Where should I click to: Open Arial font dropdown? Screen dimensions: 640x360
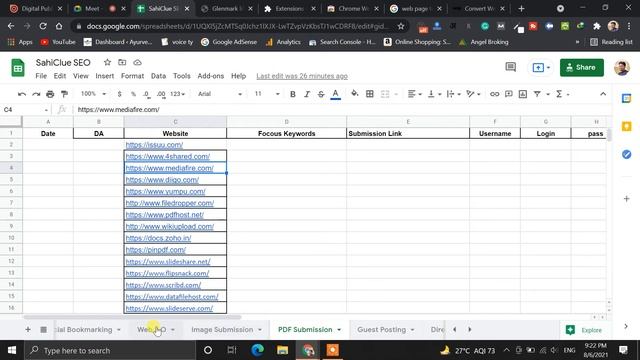(x=220, y=94)
